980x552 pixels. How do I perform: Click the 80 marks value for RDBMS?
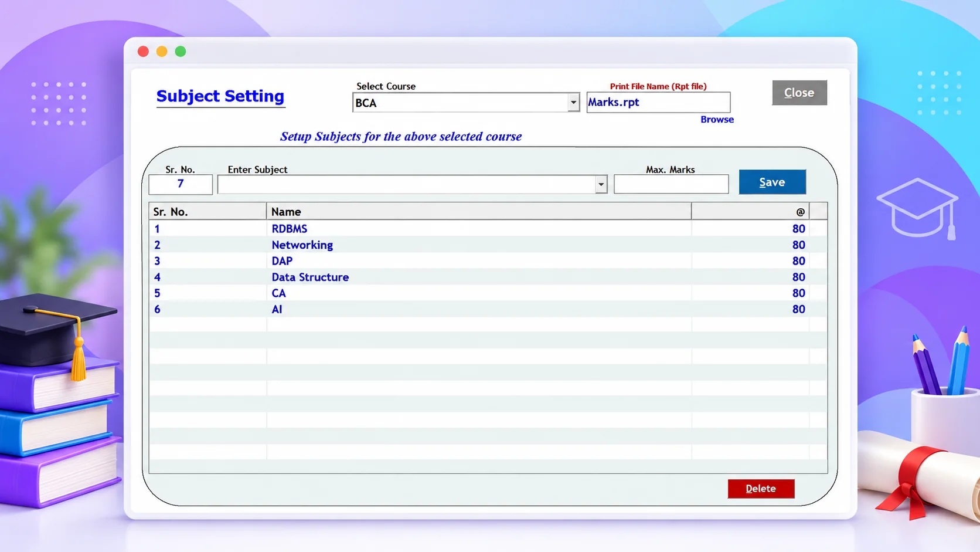click(x=798, y=229)
